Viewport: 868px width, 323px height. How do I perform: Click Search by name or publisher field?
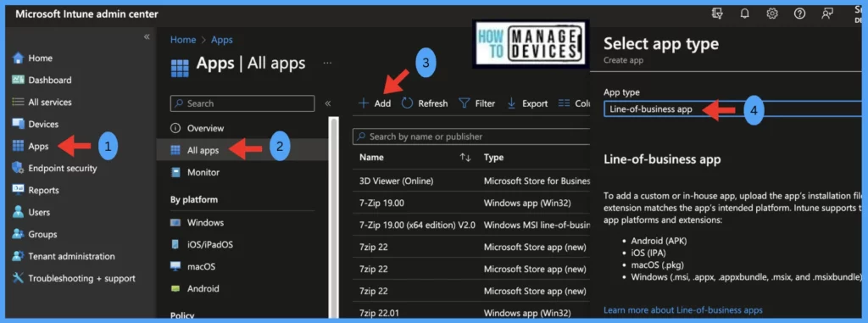(471, 136)
